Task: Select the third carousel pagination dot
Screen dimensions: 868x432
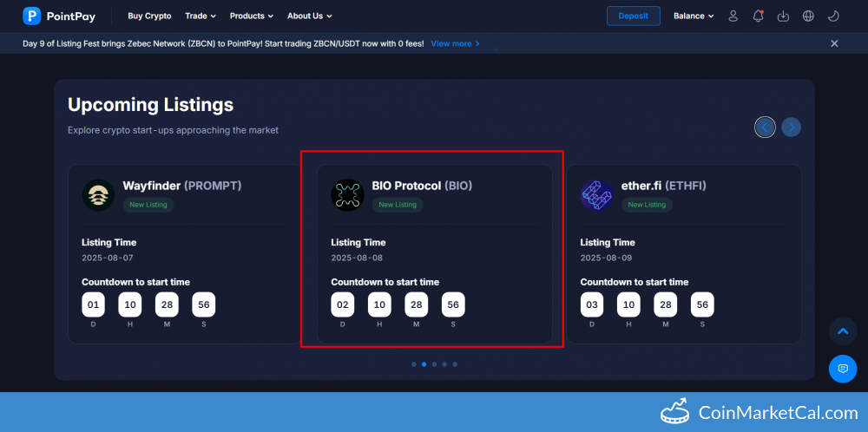Action: tap(435, 364)
